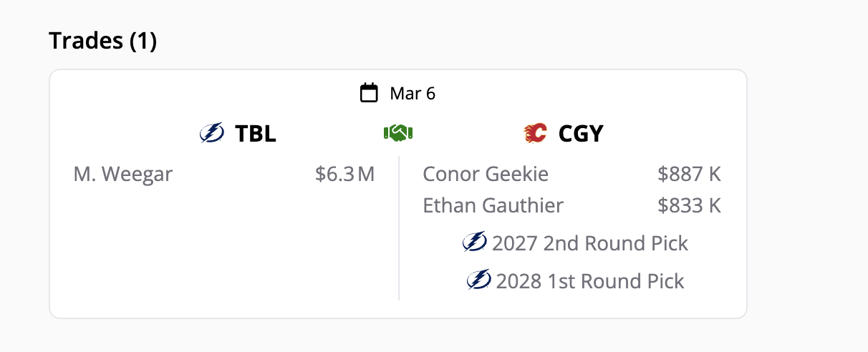
Task: Click the green handshake trade icon
Action: pos(398,133)
